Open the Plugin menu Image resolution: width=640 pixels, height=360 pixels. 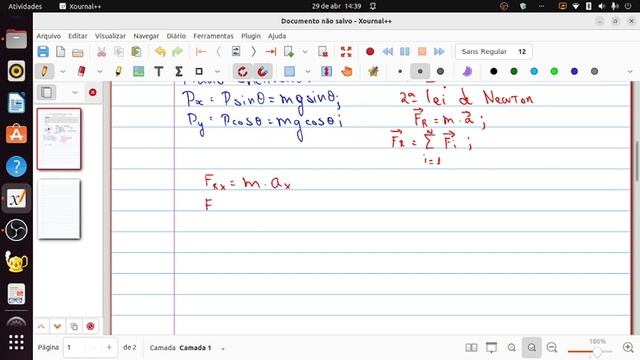[x=251, y=36]
